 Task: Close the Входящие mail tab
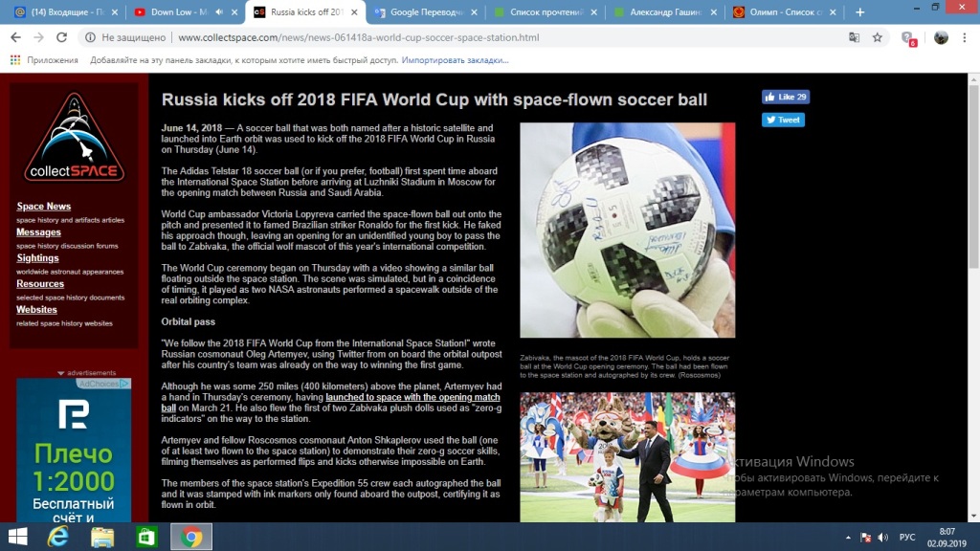115,11
